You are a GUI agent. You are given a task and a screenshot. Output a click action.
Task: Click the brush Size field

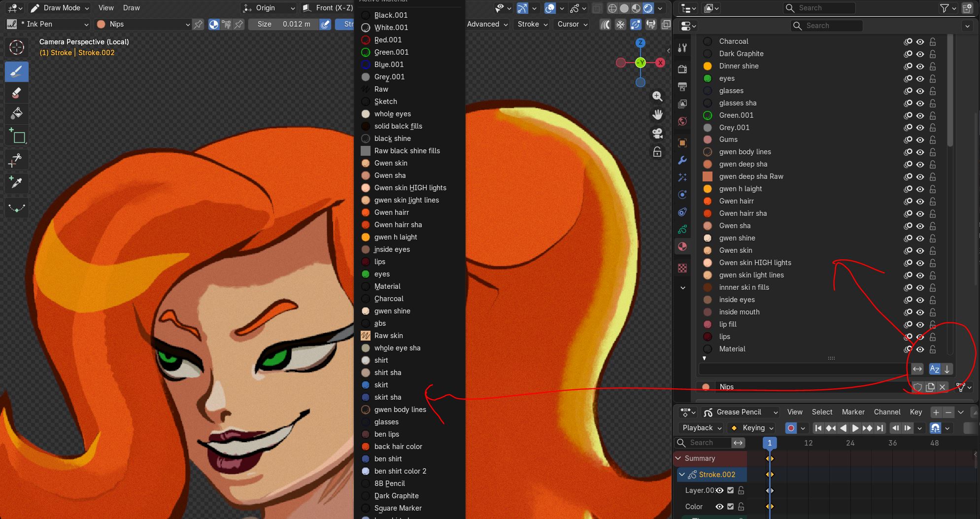[284, 24]
